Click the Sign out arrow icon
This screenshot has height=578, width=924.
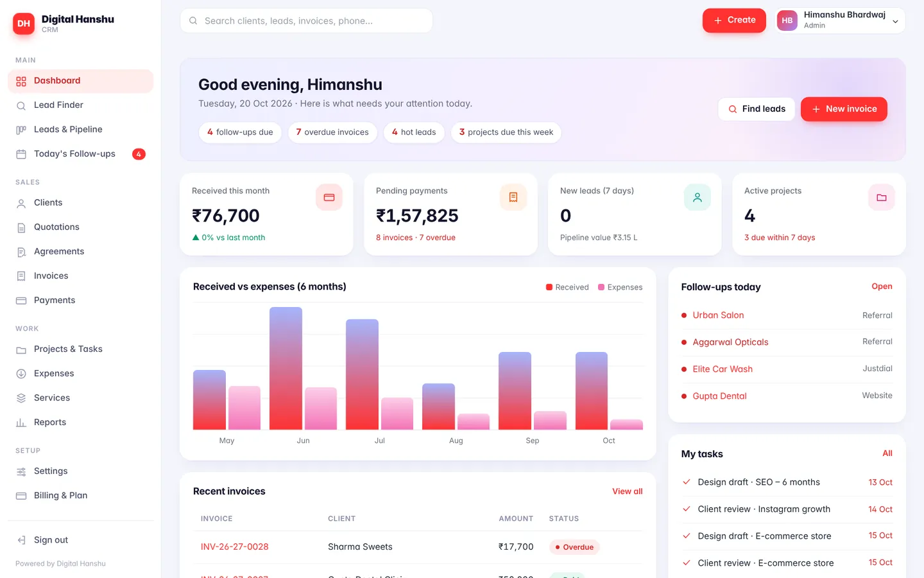coord(21,540)
